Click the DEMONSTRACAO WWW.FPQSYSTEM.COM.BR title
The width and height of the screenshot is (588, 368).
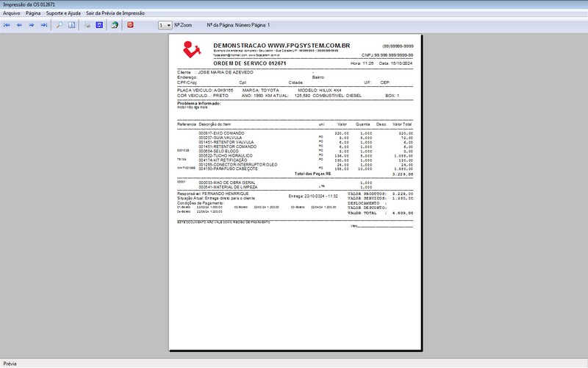click(x=282, y=46)
